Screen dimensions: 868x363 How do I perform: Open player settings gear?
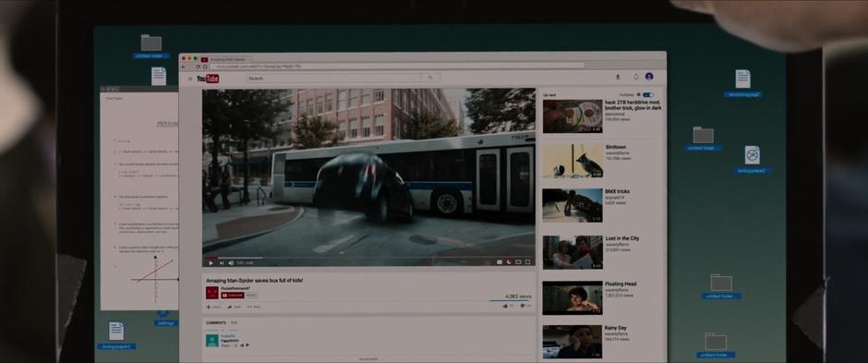tap(509, 262)
